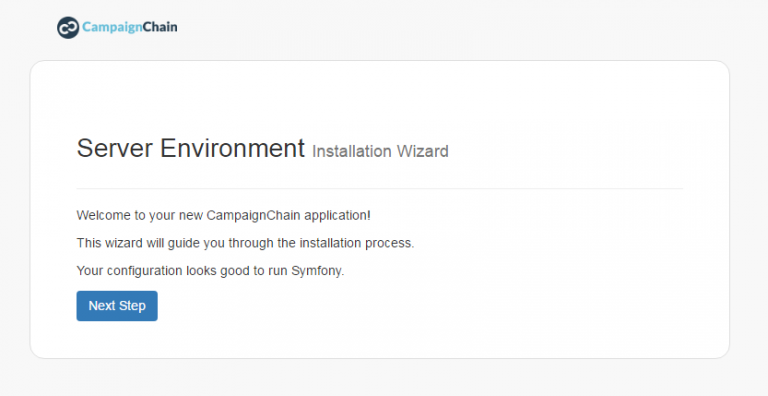
Task: Click the CampaignChain chain-link logo icon
Action: click(68, 27)
